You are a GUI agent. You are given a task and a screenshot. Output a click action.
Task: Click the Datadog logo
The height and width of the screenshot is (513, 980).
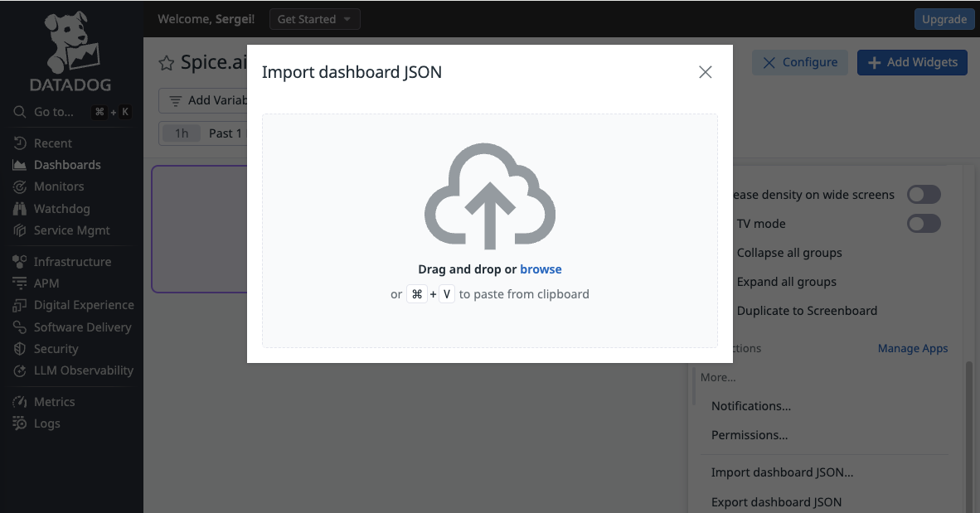tap(70, 51)
